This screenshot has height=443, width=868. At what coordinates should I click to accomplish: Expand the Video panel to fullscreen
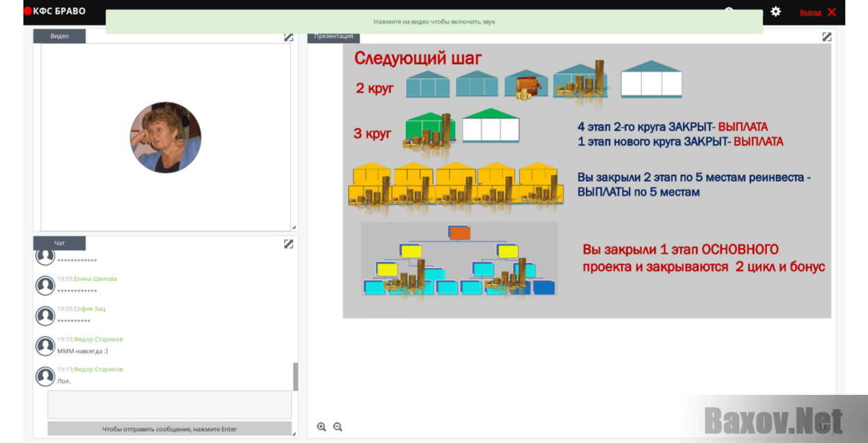coord(289,37)
